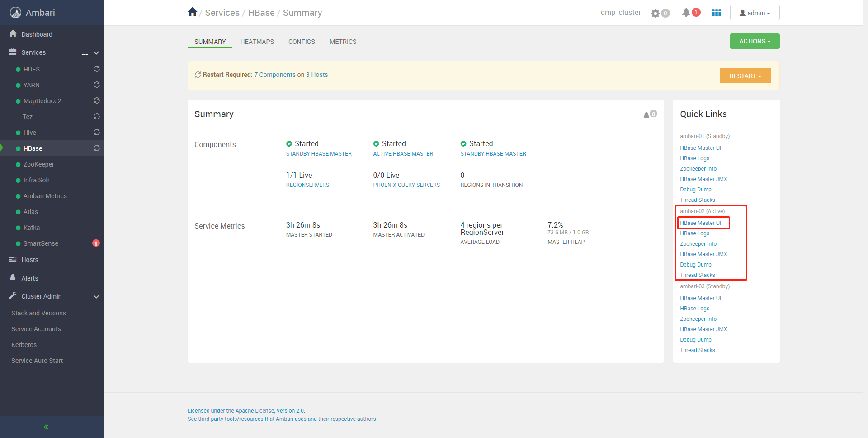Click SmartSense red alert badge
The height and width of the screenshot is (438, 868).
(96, 243)
